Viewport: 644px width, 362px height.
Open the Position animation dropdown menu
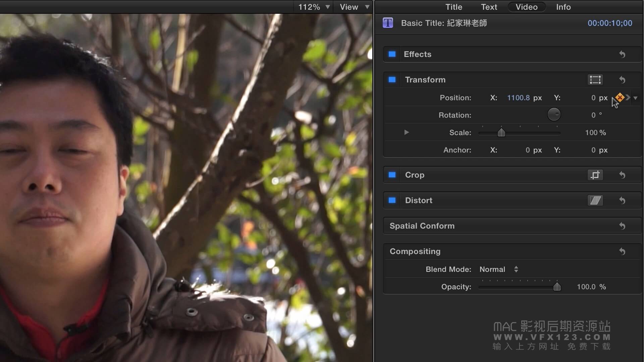[635, 98]
